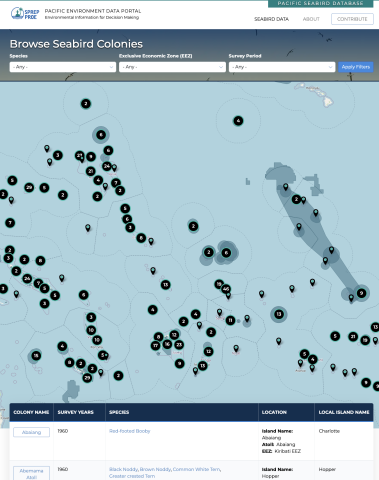Click the 9 cluster at the shaded band's end
Viewport: 379px width, 480px height.
click(x=361, y=293)
